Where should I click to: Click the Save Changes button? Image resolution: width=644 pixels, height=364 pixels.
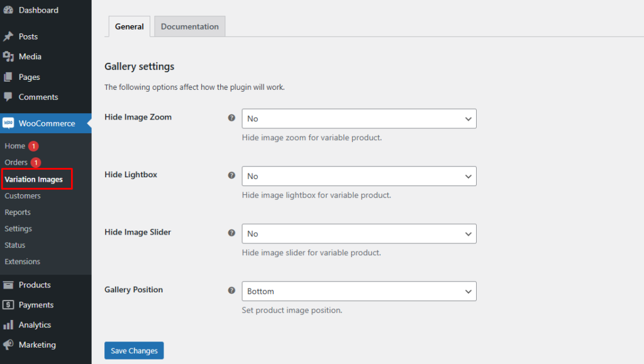click(x=134, y=350)
